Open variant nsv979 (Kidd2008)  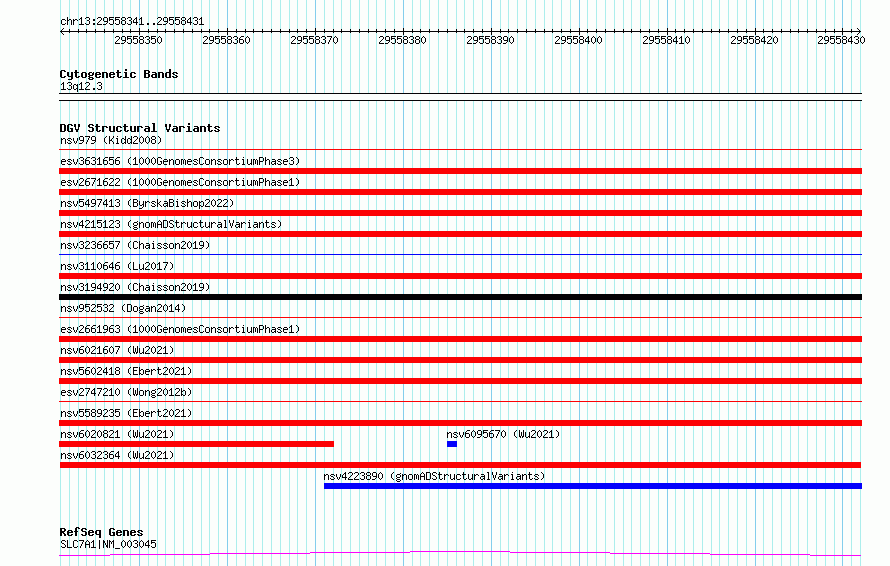click(x=111, y=140)
